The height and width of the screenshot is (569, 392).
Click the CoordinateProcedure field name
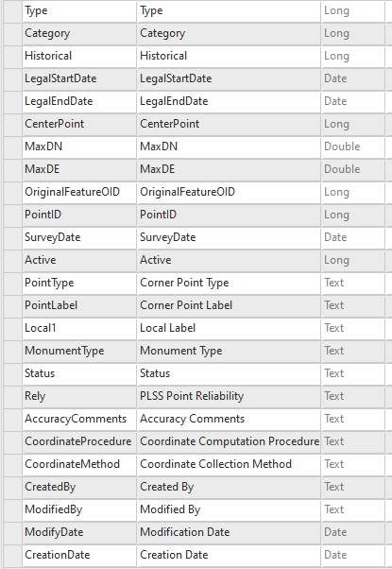click(x=79, y=441)
